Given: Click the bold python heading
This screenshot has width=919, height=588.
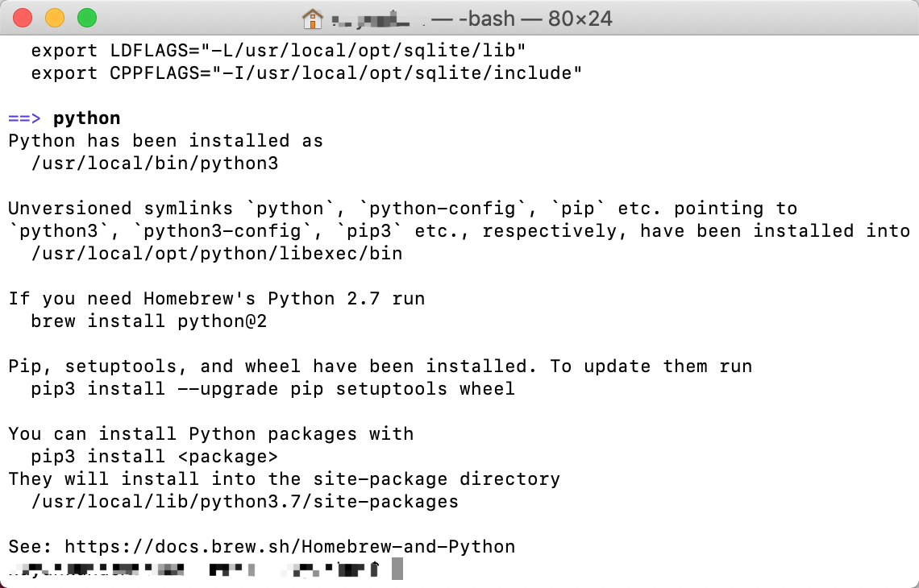Looking at the screenshot, I should pos(87,119).
